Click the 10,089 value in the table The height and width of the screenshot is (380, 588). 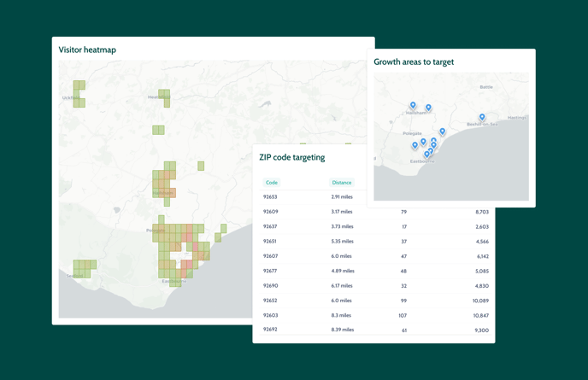click(481, 301)
